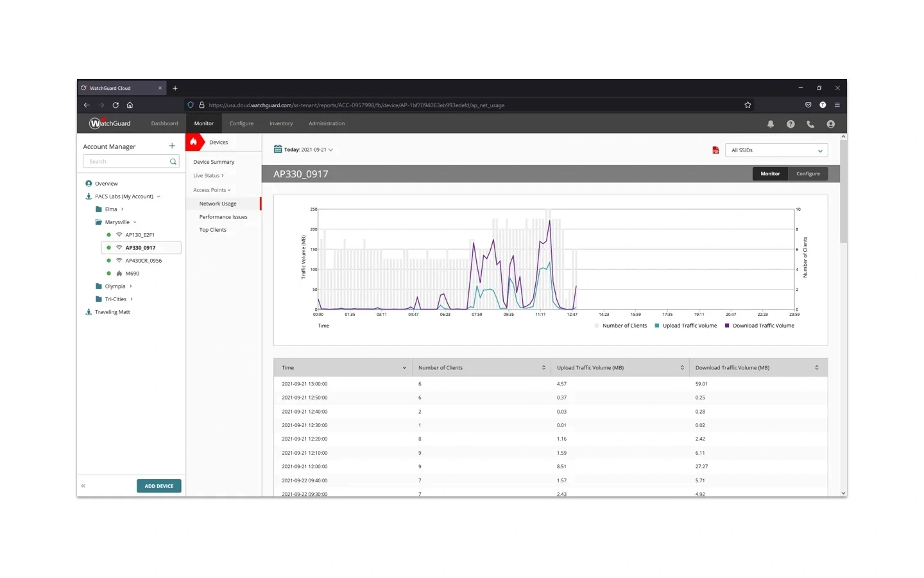Click the Marysville open folder icon

coord(99,222)
